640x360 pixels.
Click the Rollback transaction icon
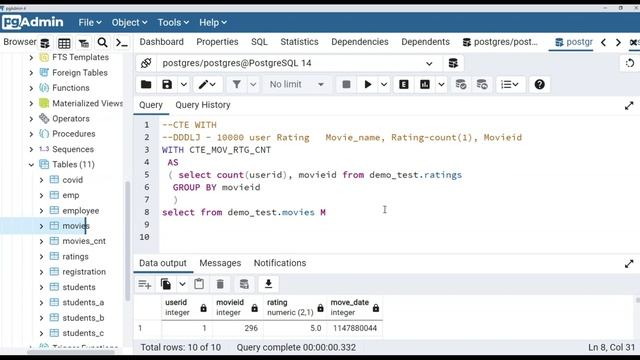tap(482, 84)
